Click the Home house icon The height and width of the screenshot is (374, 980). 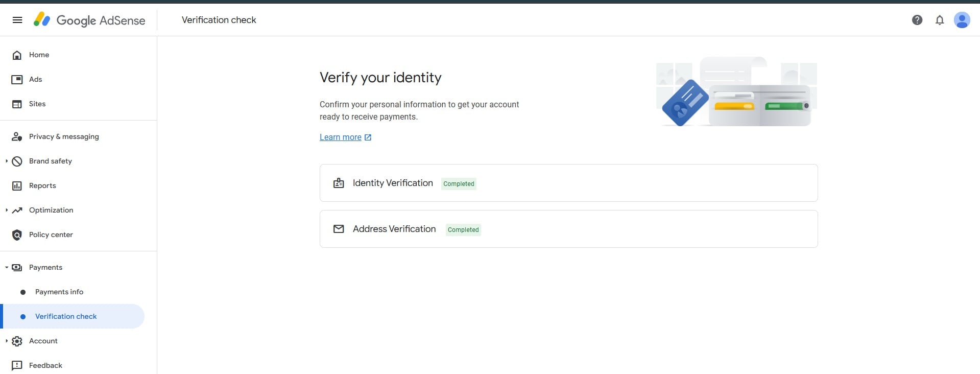(x=17, y=55)
